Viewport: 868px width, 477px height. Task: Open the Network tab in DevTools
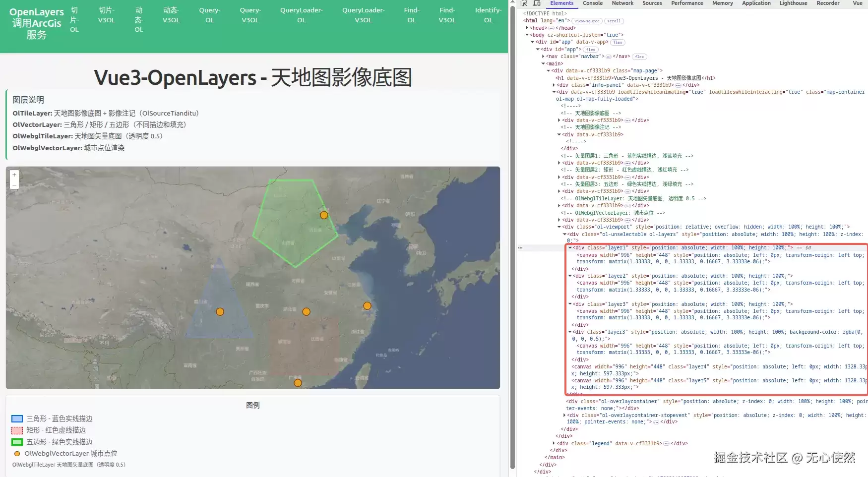click(x=622, y=3)
